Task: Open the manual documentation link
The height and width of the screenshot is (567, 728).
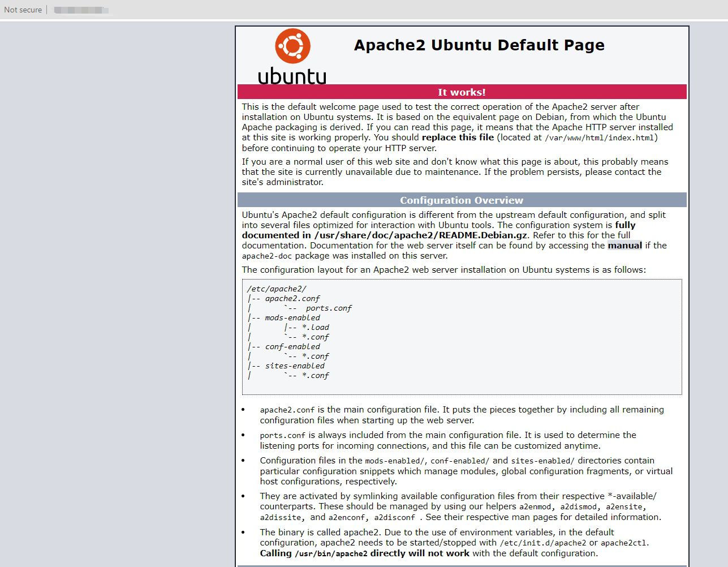Action: [x=624, y=246]
